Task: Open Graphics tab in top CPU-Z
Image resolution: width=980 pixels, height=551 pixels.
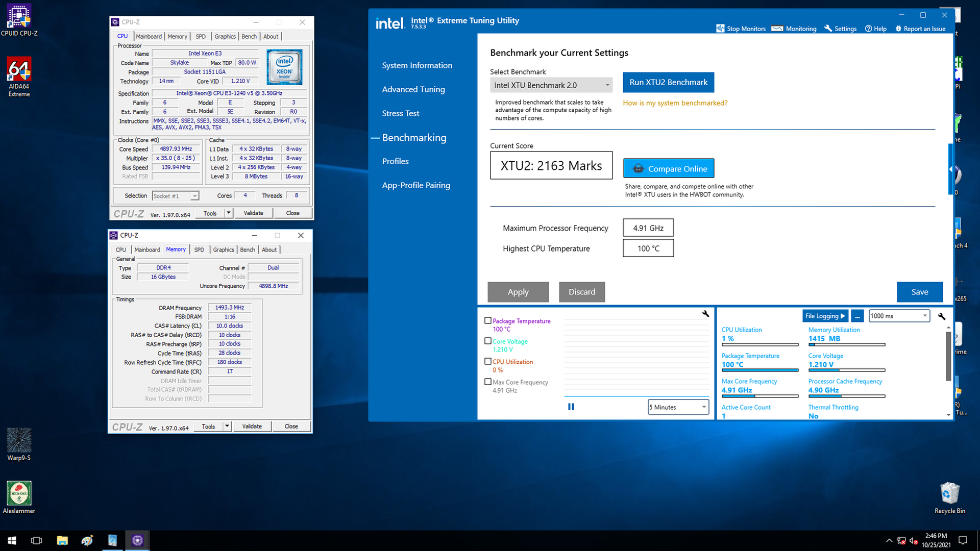Action: coord(225,36)
